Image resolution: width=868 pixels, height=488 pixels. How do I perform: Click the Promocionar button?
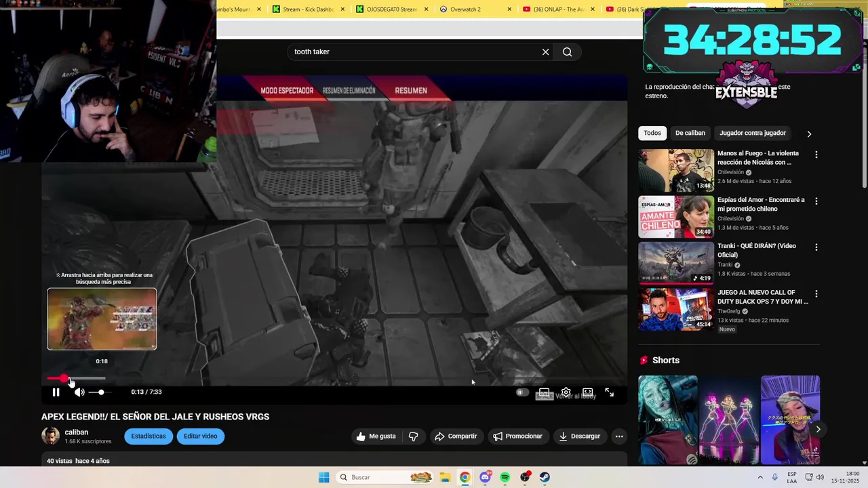(517, 436)
